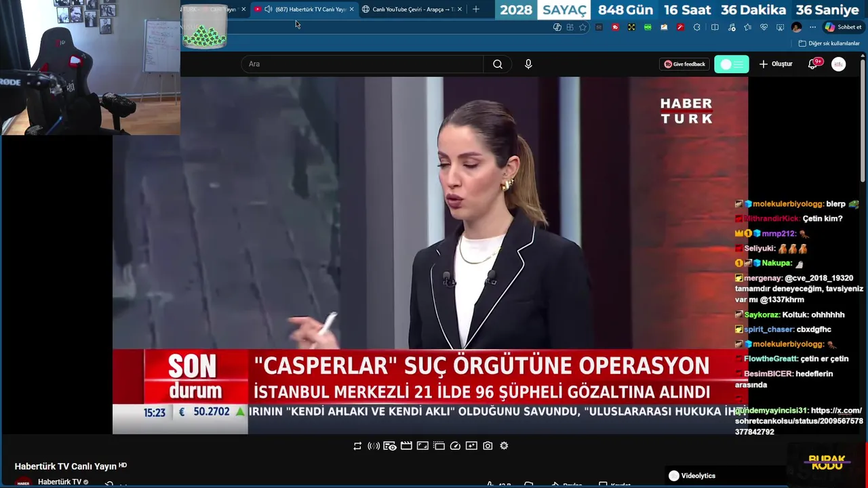
Task: Open the Videolytics panel button
Action: 692,476
